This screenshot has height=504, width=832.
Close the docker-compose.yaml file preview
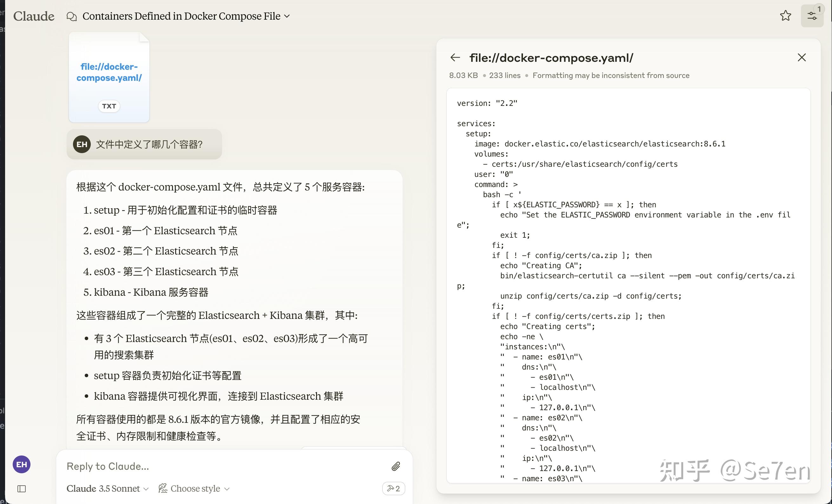coord(802,57)
